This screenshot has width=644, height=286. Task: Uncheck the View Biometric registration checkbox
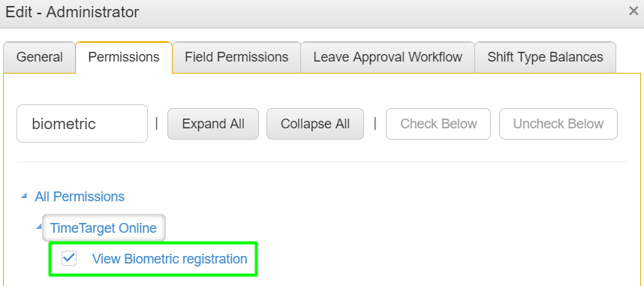point(69,258)
